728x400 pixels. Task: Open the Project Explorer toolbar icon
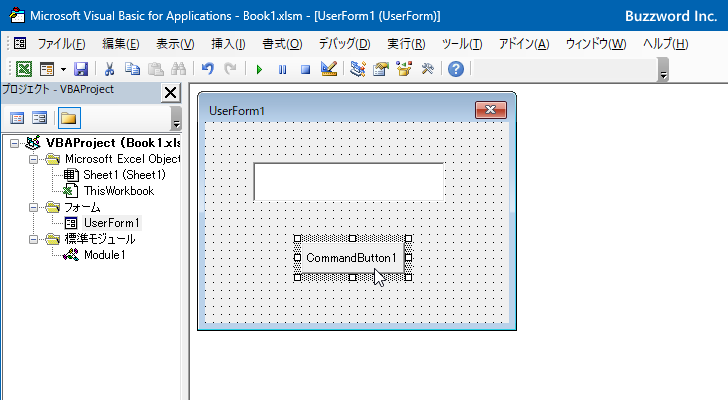(358, 69)
